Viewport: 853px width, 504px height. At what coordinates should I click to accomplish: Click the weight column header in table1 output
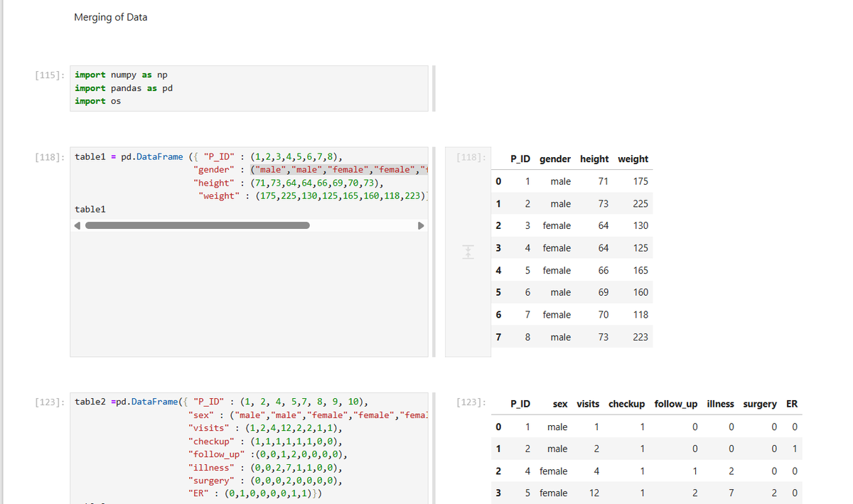[633, 159]
